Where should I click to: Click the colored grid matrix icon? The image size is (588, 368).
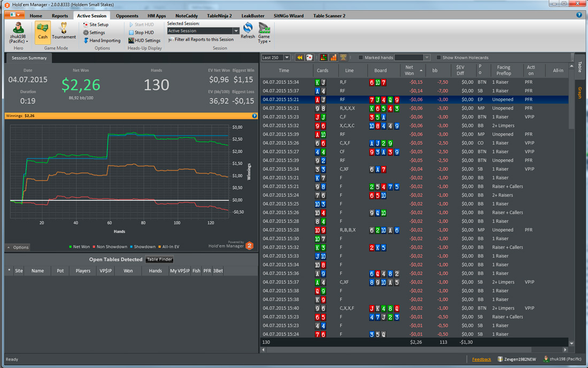click(x=323, y=57)
